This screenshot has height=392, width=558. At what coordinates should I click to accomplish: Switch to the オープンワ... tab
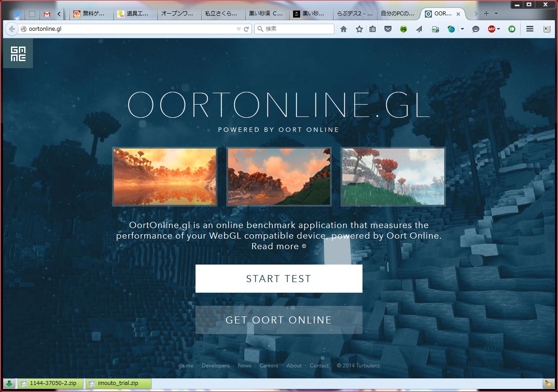[179, 14]
